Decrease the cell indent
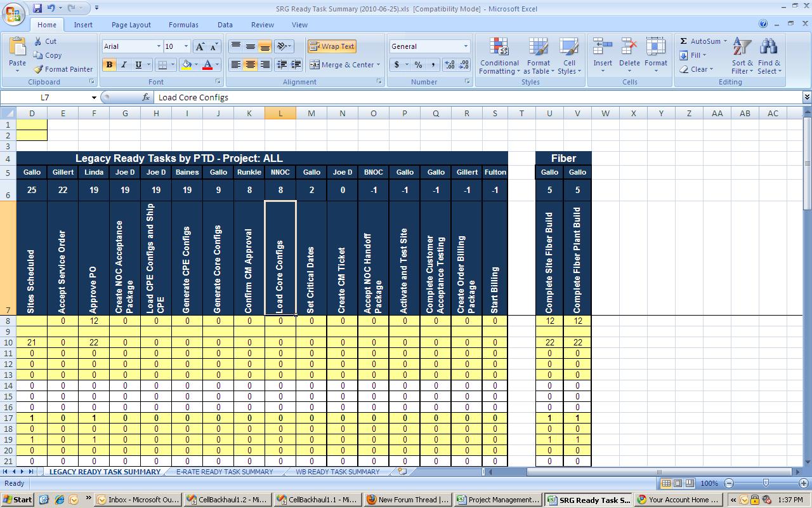 coord(282,65)
